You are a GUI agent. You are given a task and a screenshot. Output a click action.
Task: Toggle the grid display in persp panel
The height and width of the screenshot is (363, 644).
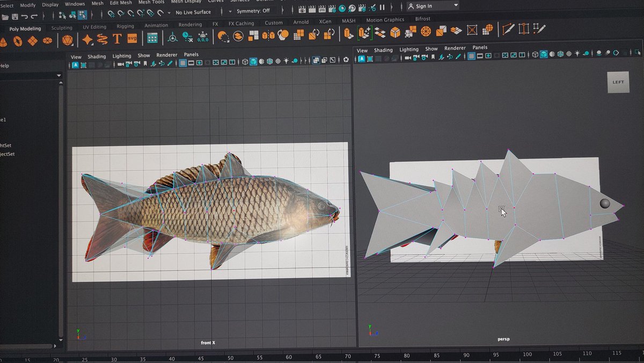pos(471,55)
